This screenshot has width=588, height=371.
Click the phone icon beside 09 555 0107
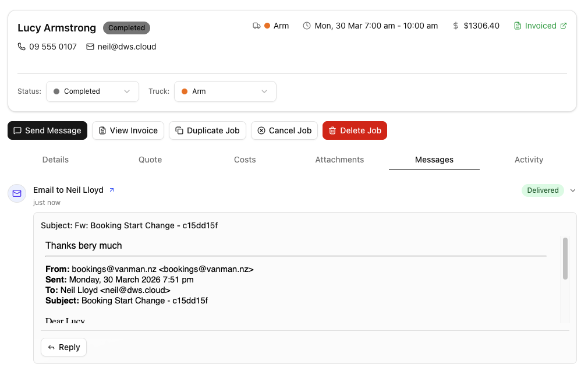coord(22,47)
